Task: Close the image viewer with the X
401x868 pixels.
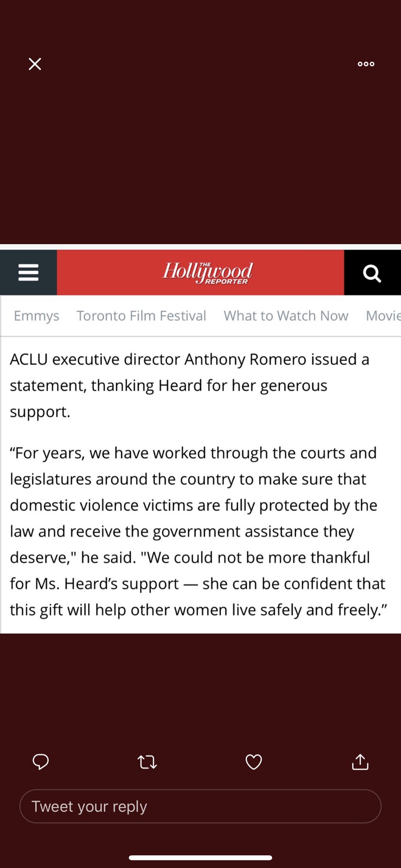Action: click(35, 64)
